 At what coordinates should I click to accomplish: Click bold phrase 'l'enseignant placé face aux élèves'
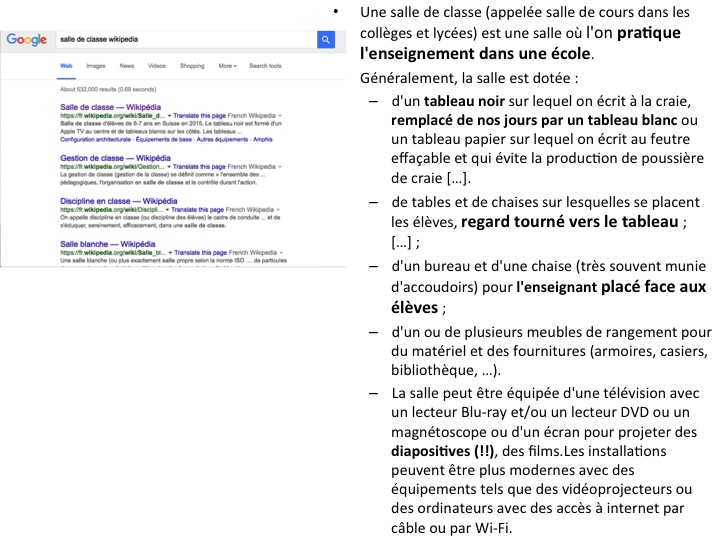point(549,297)
